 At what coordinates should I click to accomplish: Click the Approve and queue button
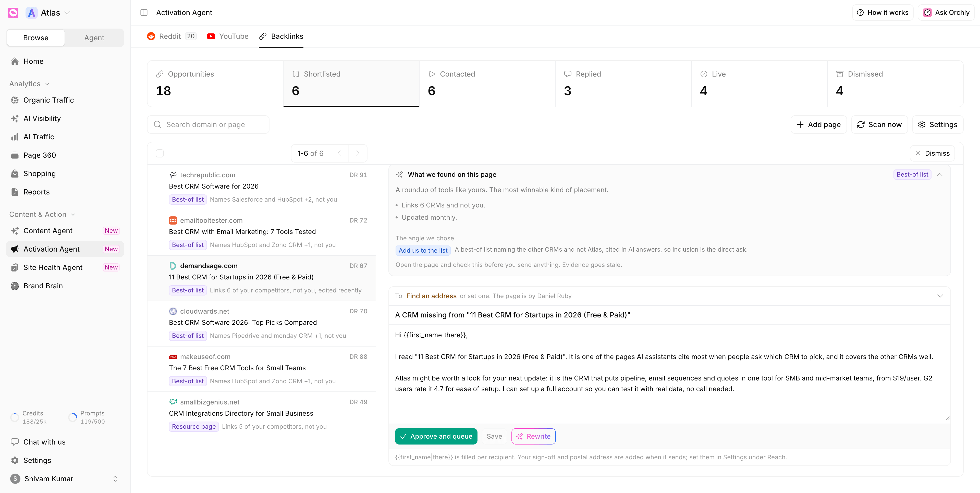pyautogui.click(x=436, y=436)
